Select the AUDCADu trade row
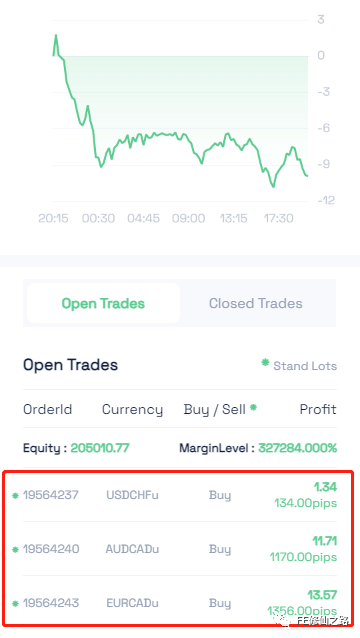360x638 pixels. point(180,549)
